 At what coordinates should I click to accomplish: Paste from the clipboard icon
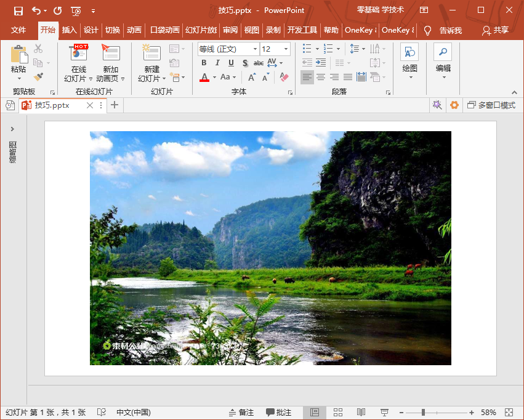18,55
